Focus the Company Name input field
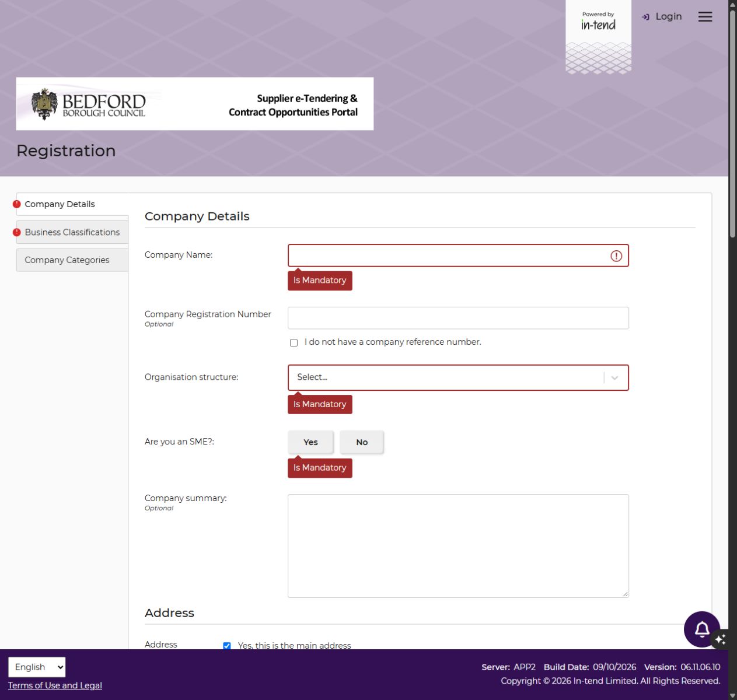737x700 pixels. click(x=458, y=256)
